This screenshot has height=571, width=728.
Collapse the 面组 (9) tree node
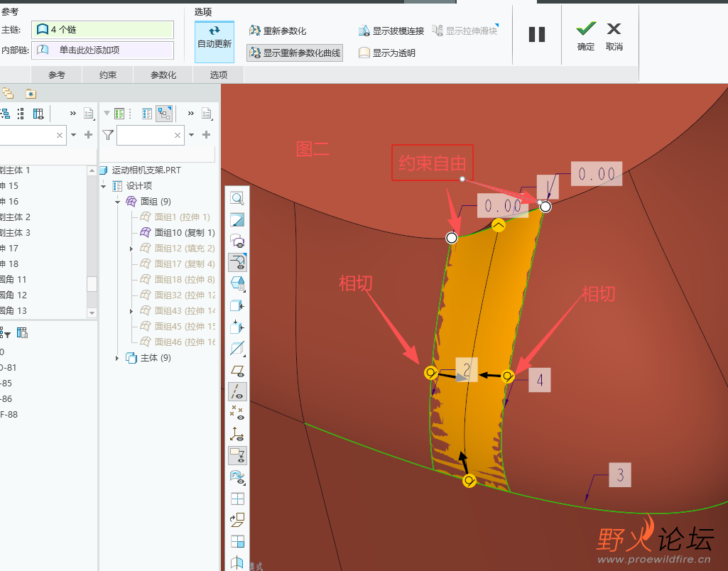117,202
